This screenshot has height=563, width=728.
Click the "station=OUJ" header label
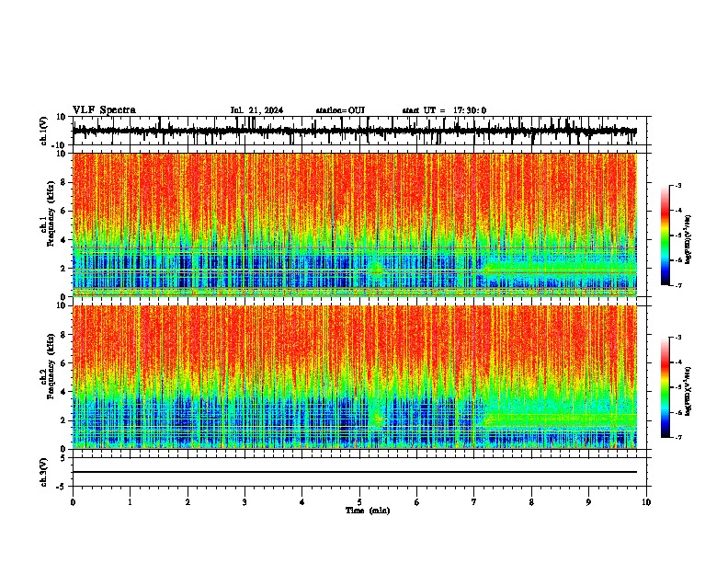pyautogui.click(x=340, y=110)
